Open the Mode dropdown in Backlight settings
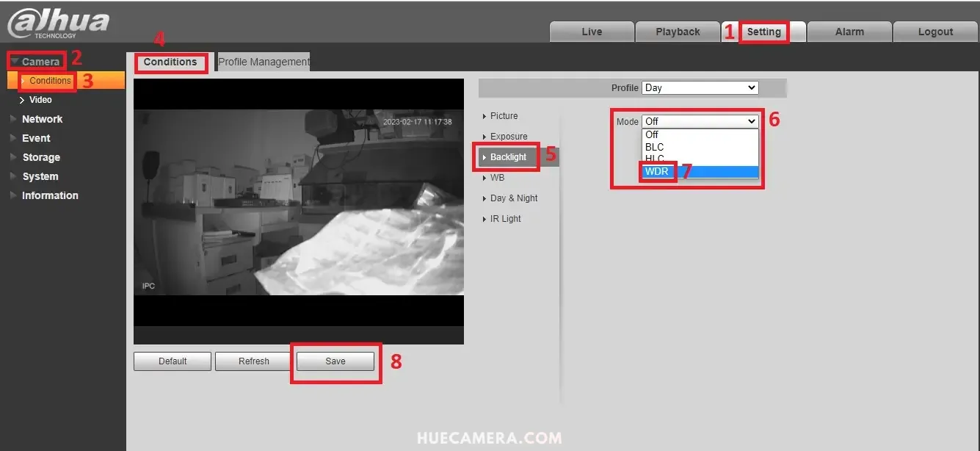Screen dimensions: 980x451 pyautogui.click(x=699, y=121)
